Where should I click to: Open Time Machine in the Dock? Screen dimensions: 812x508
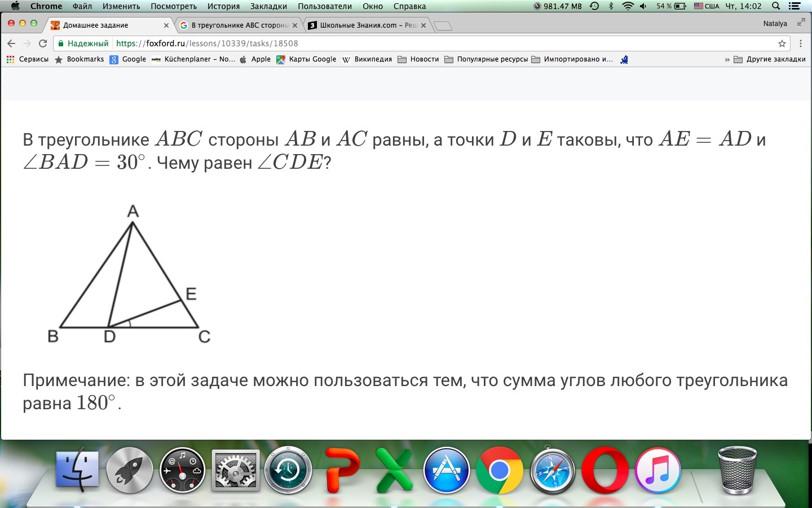click(289, 470)
